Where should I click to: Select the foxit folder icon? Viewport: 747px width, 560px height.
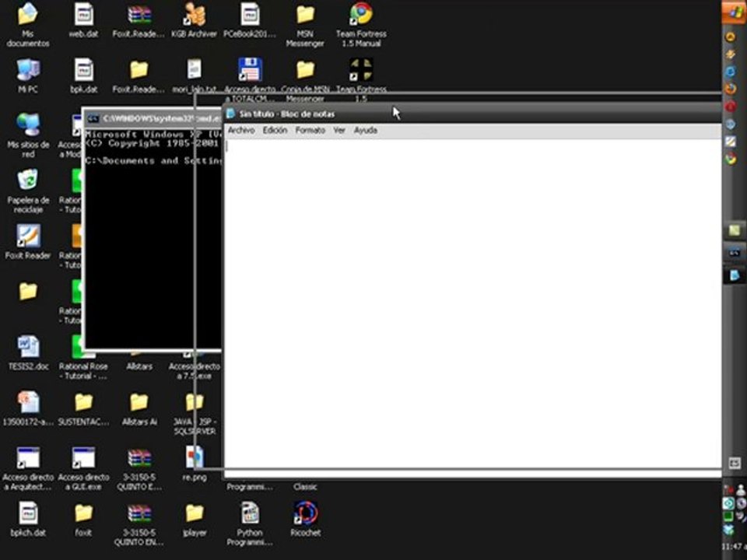(83, 519)
